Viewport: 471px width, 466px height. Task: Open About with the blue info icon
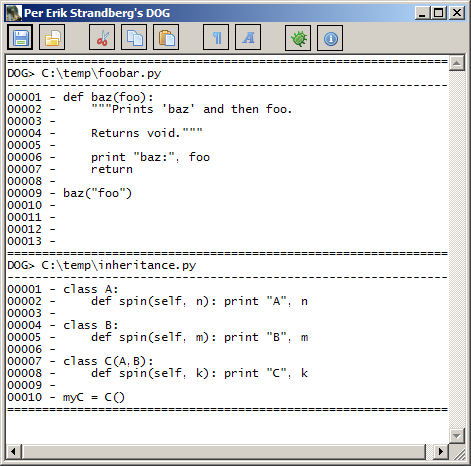[330, 38]
